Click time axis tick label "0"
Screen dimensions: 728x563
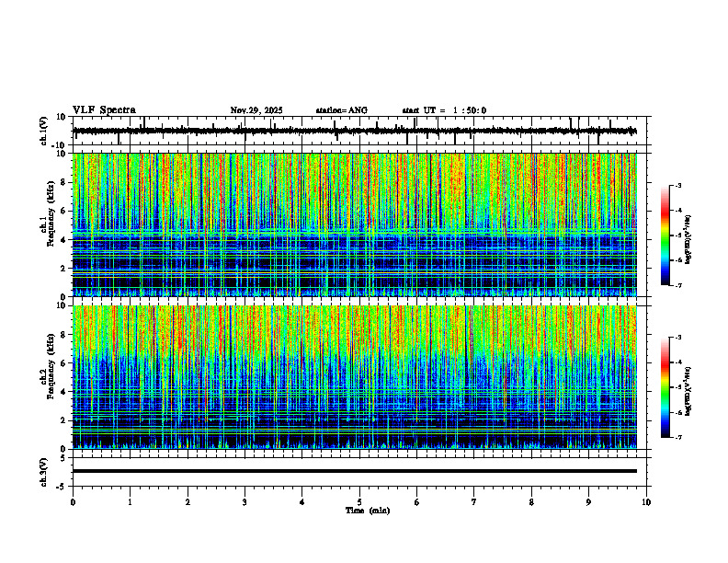(73, 502)
